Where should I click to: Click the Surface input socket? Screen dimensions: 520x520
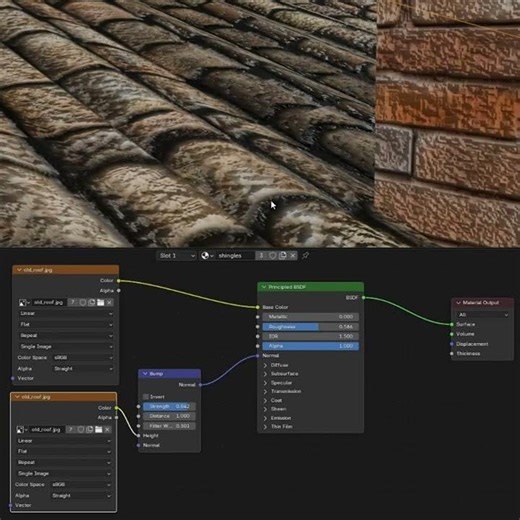(x=452, y=324)
